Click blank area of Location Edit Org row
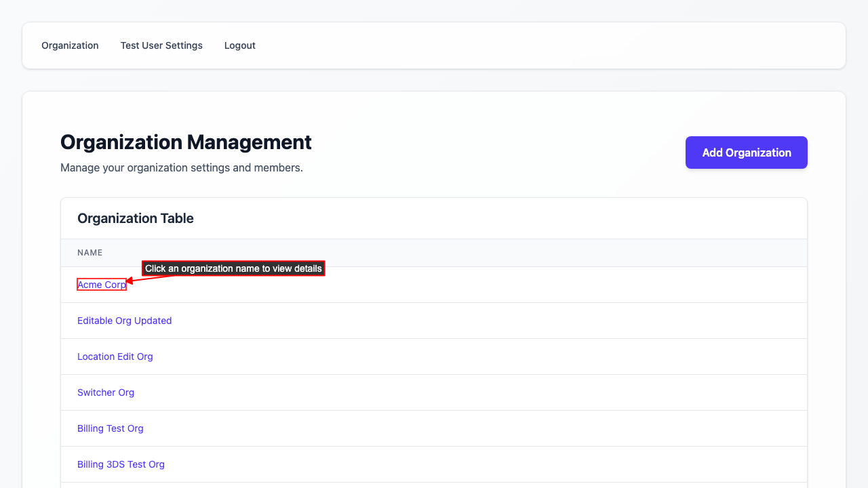The height and width of the screenshot is (488, 868). pos(475,357)
